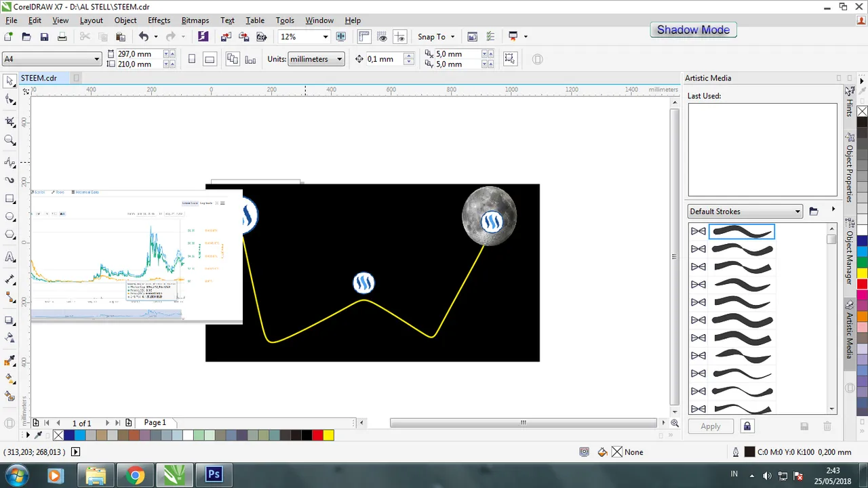The width and height of the screenshot is (868, 488).
Task: Select the Rectangle tool
Action: coord(10,199)
